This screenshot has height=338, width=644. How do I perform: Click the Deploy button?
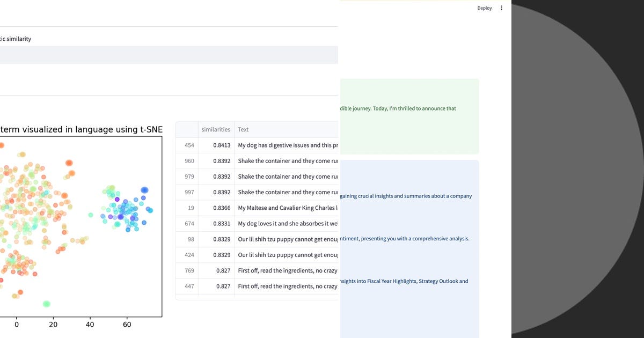pyautogui.click(x=484, y=8)
